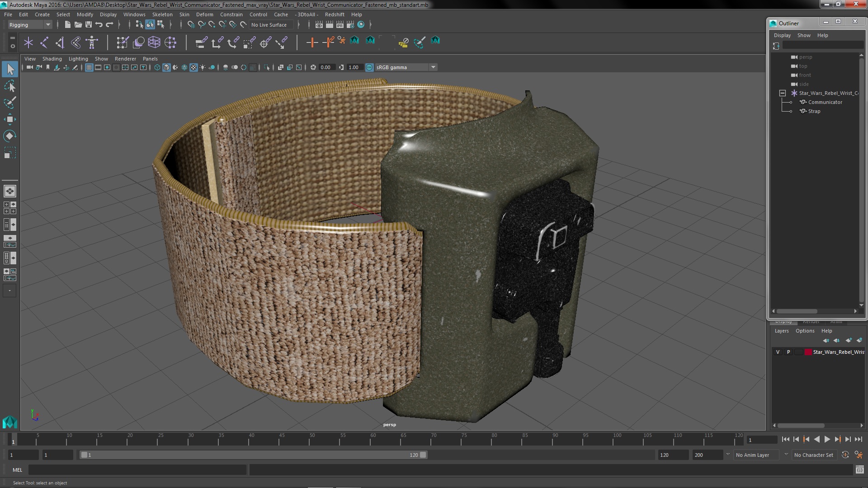Select the Strap node in Outliner
The image size is (868, 488).
click(x=814, y=111)
